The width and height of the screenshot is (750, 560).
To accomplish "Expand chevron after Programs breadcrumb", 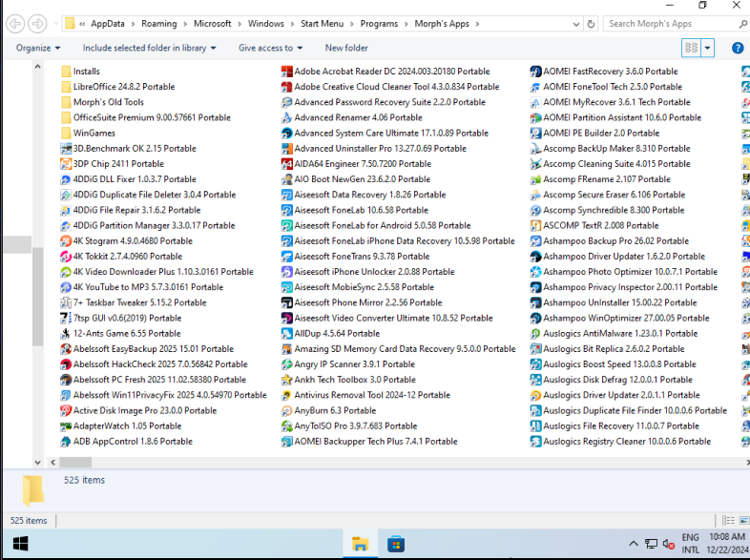I will (406, 24).
